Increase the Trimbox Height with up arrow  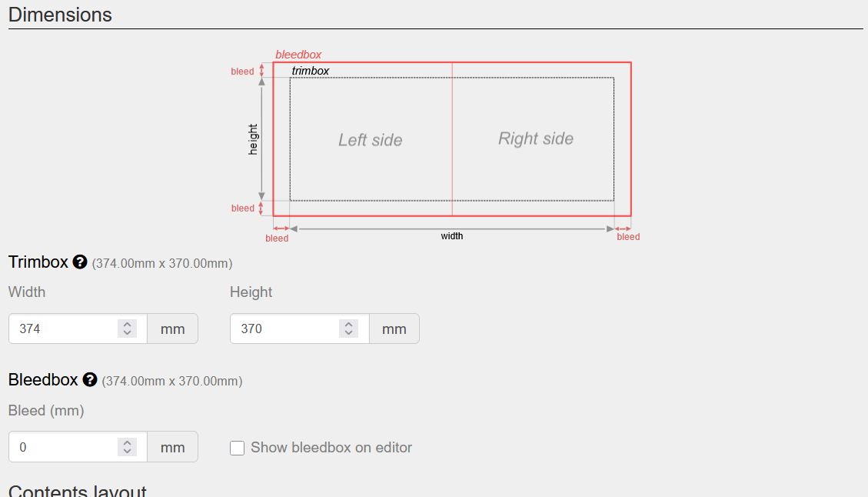tap(349, 325)
